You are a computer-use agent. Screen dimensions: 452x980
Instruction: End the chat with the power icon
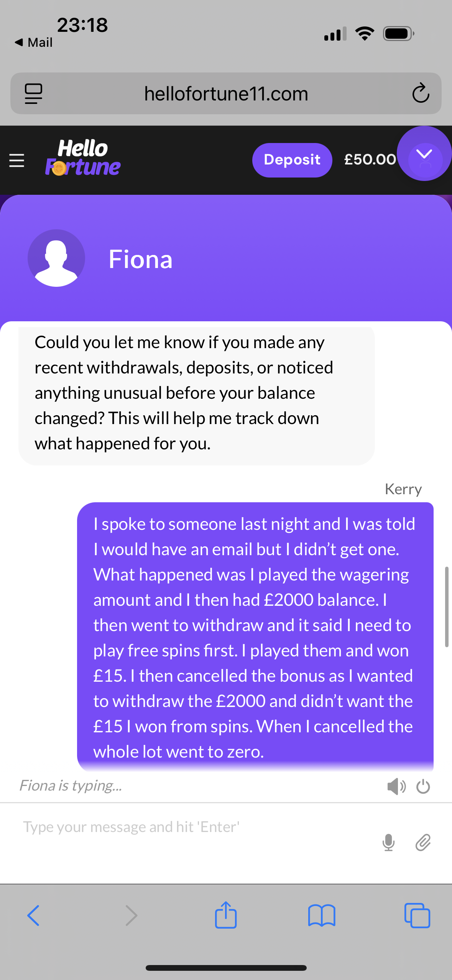point(423,786)
